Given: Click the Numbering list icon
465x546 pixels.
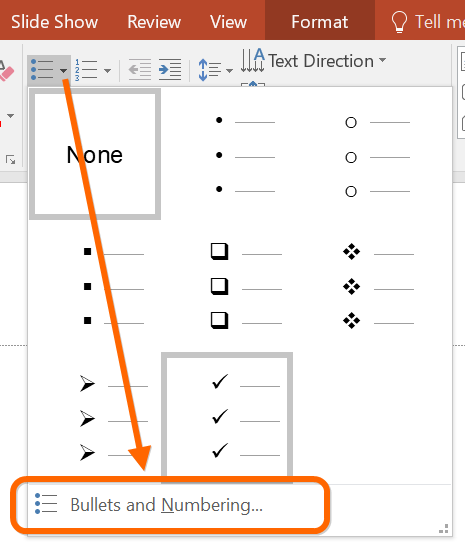Looking at the screenshot, I should (x=86, y=70).
